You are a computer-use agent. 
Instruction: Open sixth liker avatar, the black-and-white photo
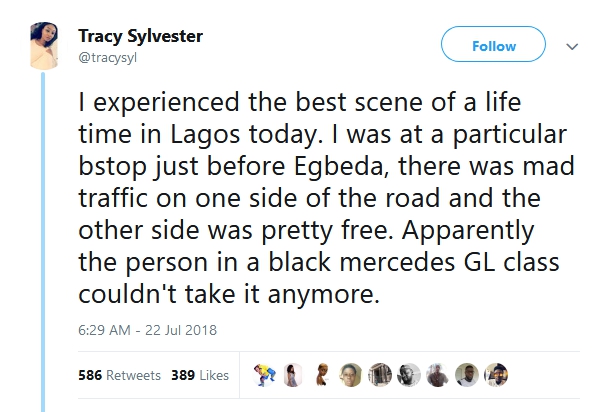point(408,374)
